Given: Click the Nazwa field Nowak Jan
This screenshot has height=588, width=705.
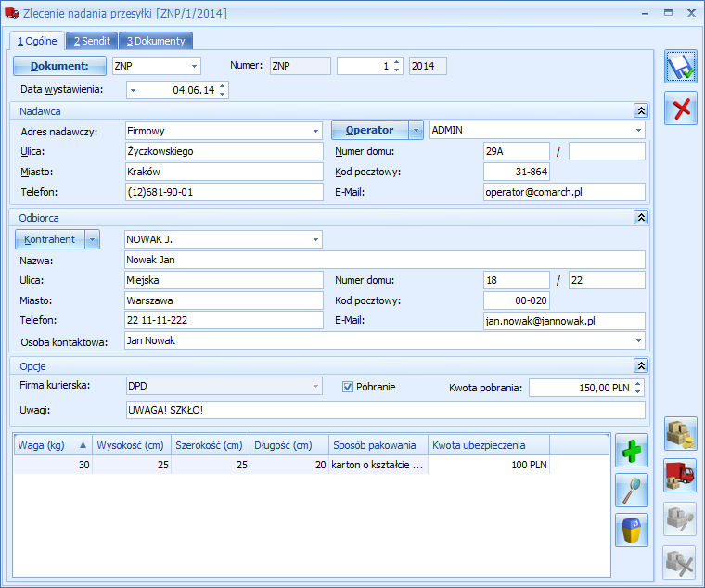Looking at the screenshot, I should pyautogui.click(x=385, y=260).
